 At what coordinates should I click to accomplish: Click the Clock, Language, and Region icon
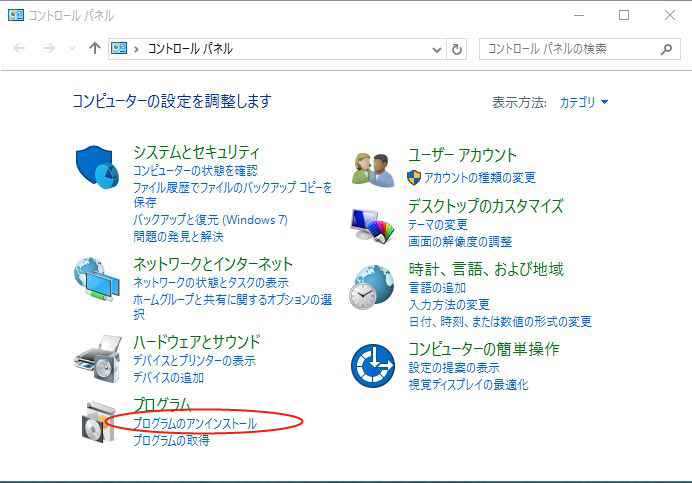(x=372, y=288)
